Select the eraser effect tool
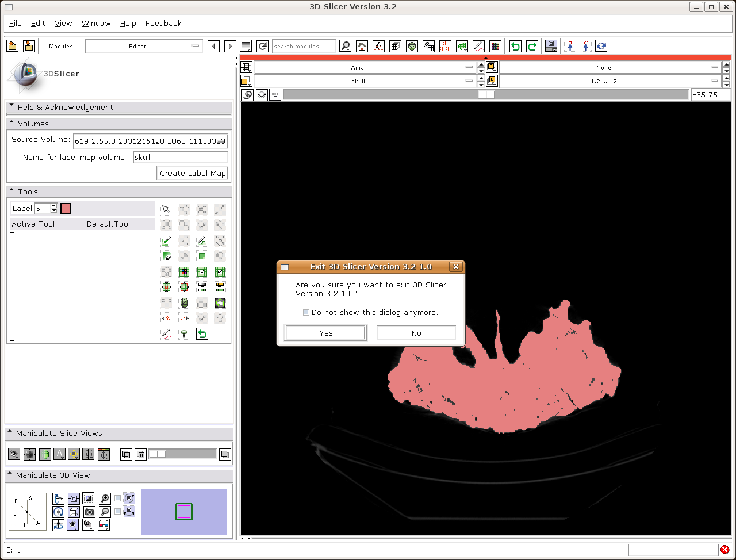Image resolution: width=736 pixels, height=560 pixels. coord(166,256)
